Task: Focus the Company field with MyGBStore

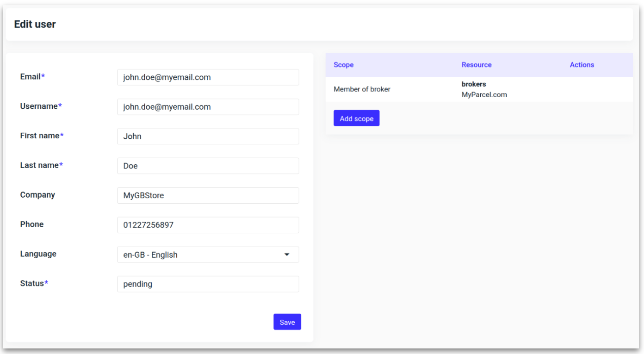Action: click(208, 195)
